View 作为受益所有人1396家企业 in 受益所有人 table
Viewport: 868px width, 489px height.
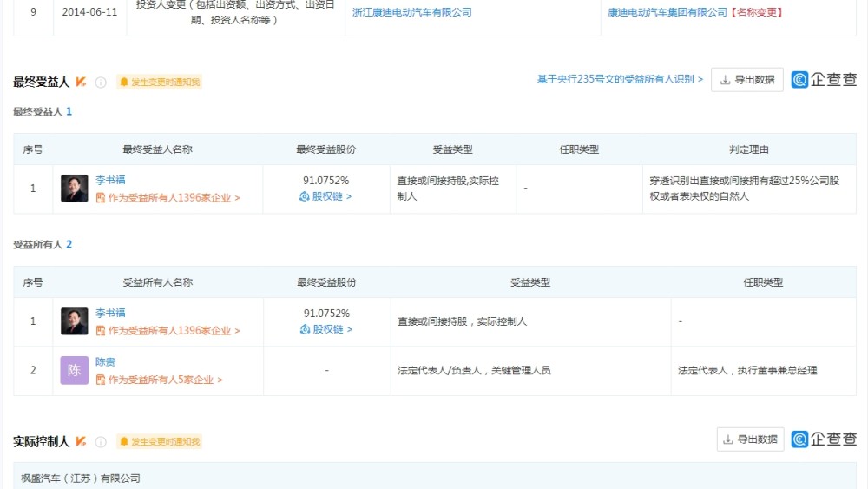[168, 331]
